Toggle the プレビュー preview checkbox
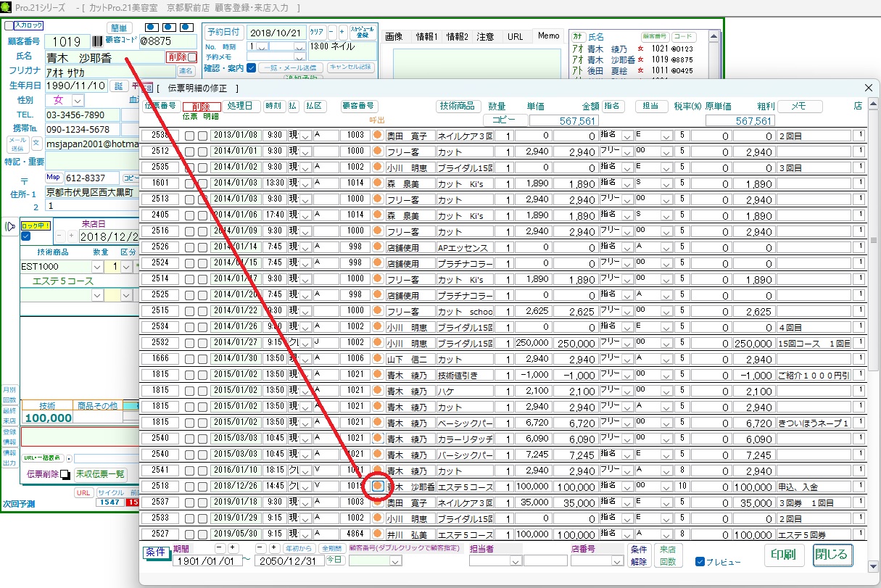This screenshot has height=588, width=881. pyautogui.click(x=700, y=562)
